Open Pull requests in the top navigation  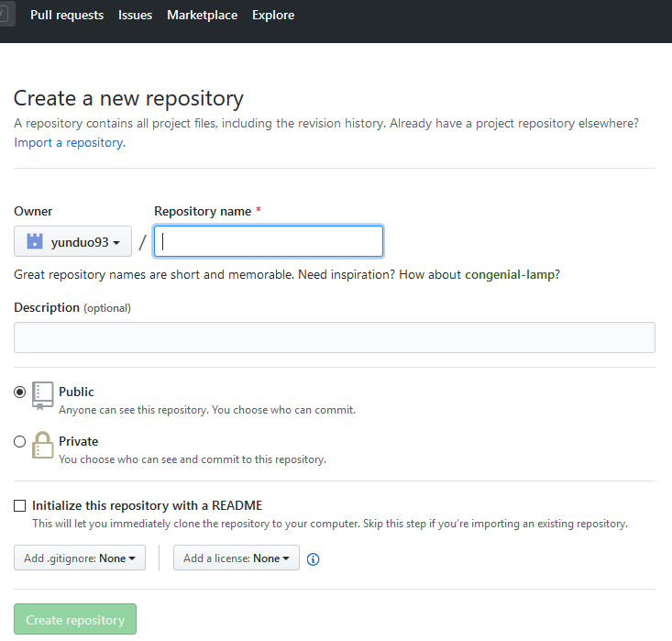67,16
